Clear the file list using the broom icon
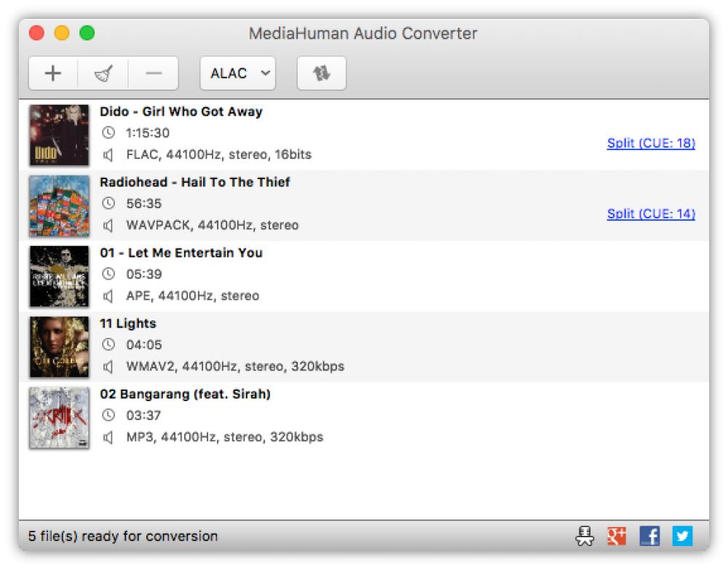This screenshot has width=728, height=570. 102,73
